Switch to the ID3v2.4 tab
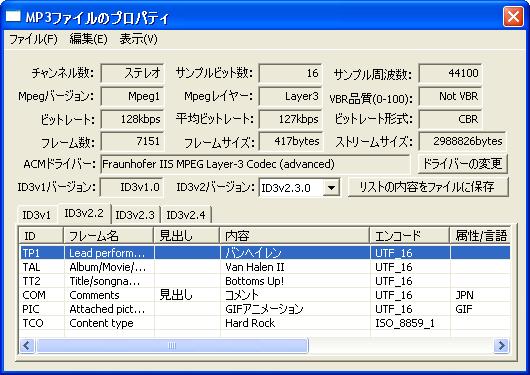The width and height of the screenshot is (530, 375). pyautogui.click(x=186, y=215)
